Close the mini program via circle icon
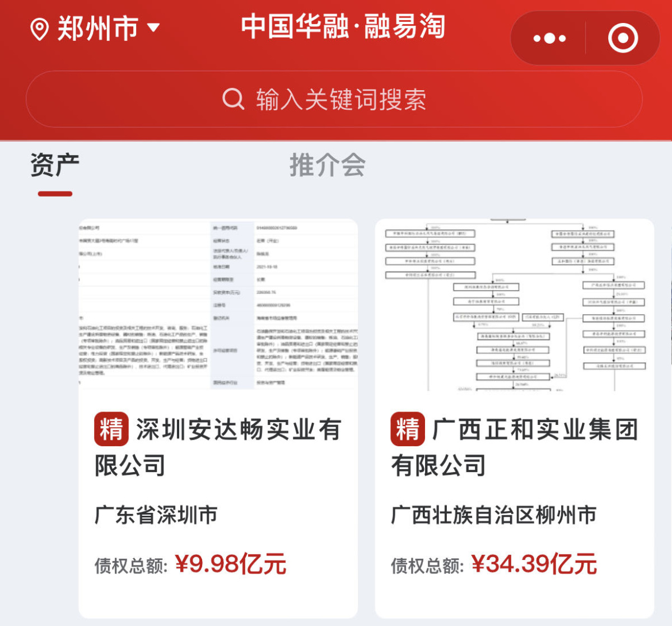Image resolution: width=672 pixels, height=626 pixels. tap(623, 38)
